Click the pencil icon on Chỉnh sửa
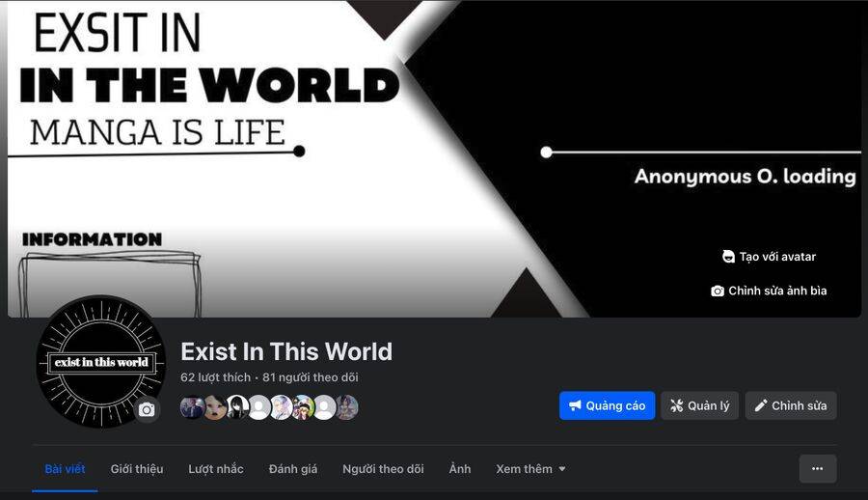Viewport: 868px width, 500px height. tap(761, 405)
